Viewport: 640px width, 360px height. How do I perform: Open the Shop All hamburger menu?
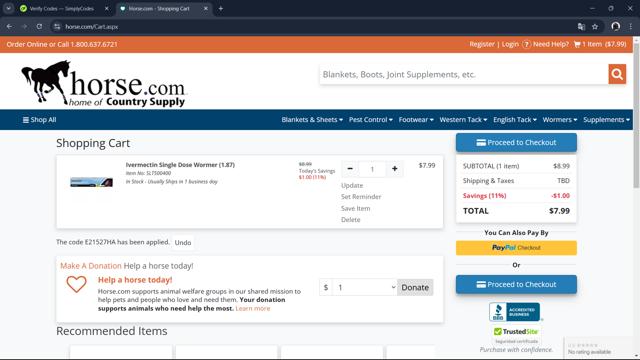click(x=39, y=120)
